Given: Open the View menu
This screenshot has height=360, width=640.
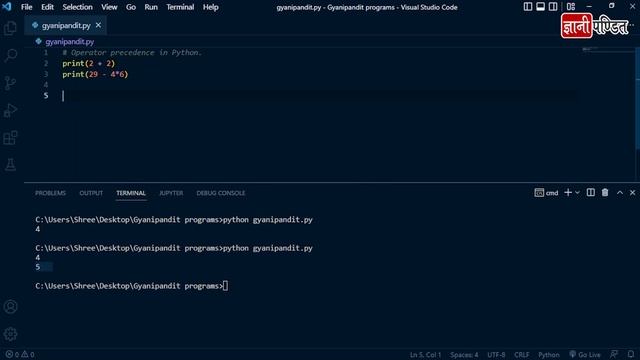Looking at the screenshot, I should point(109,7).
